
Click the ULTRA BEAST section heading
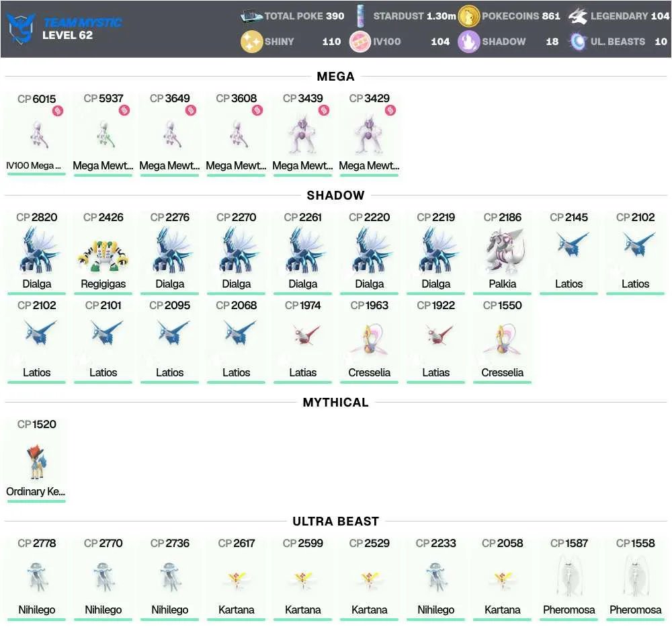tap(335, 521)
